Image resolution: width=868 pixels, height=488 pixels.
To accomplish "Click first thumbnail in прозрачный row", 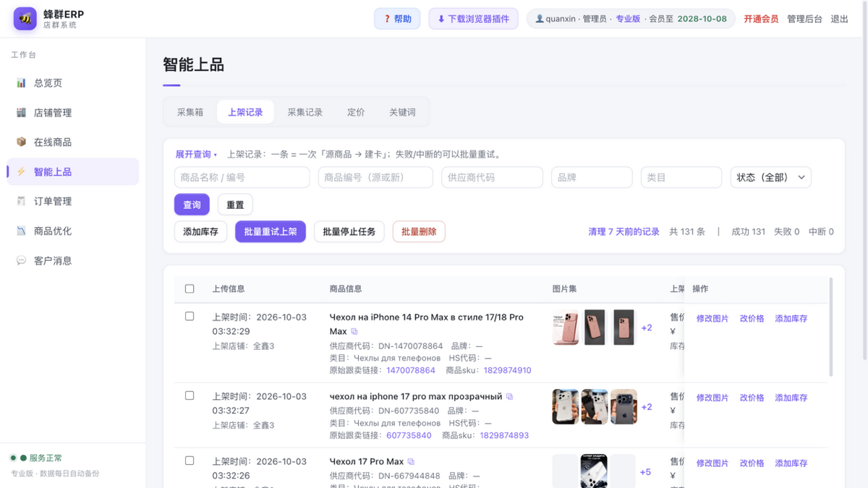I will point(566,406).
